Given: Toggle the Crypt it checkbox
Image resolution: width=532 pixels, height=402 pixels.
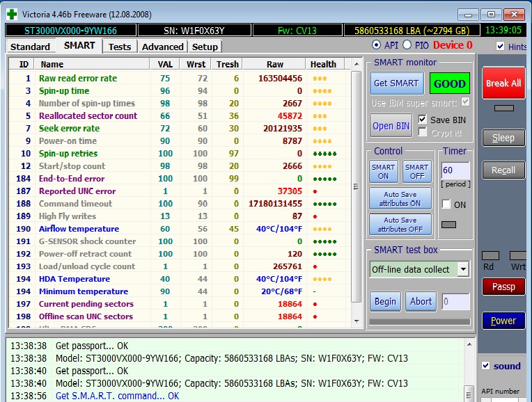Looking at the screenshot, I should click(423, 132).
